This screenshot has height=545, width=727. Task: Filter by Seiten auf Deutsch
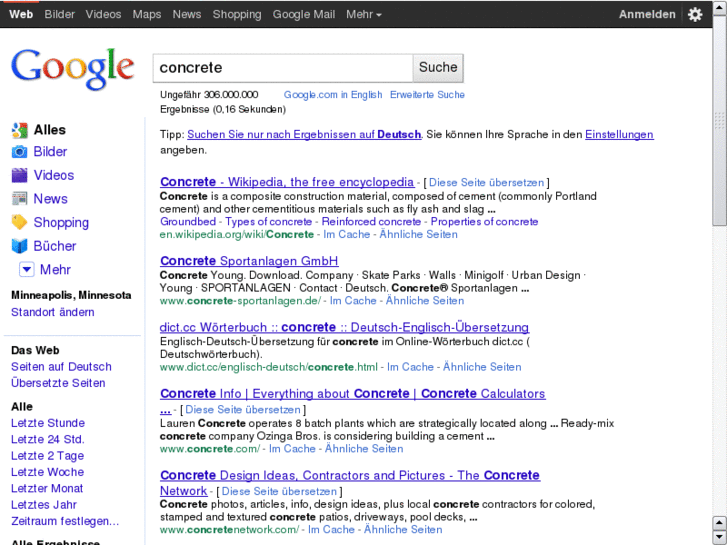click(x=61, y=367)
